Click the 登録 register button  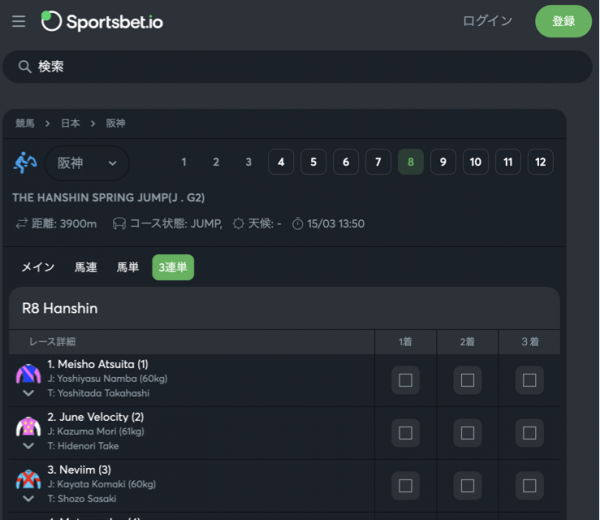click(x=563, y=21)
